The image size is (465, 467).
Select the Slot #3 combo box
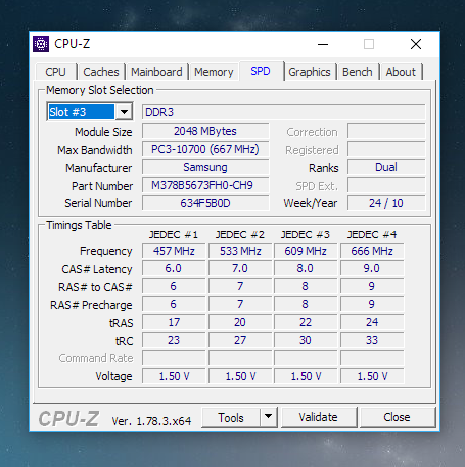[90, 112]
